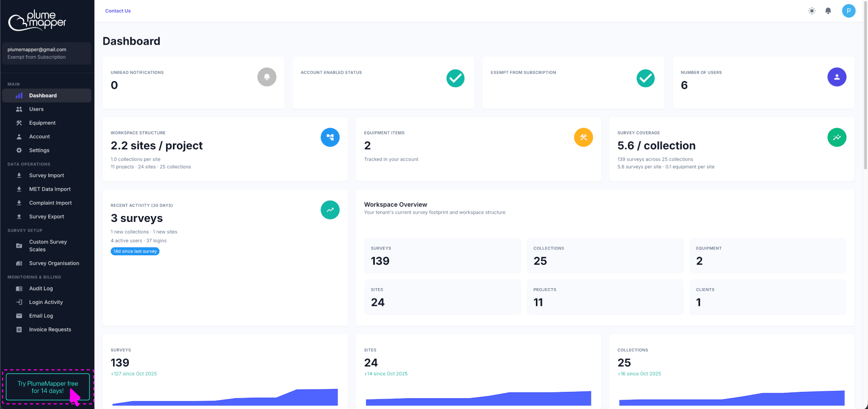
Task: Click the Recent Activity trend icon
Action: click(x=330, y=210)
